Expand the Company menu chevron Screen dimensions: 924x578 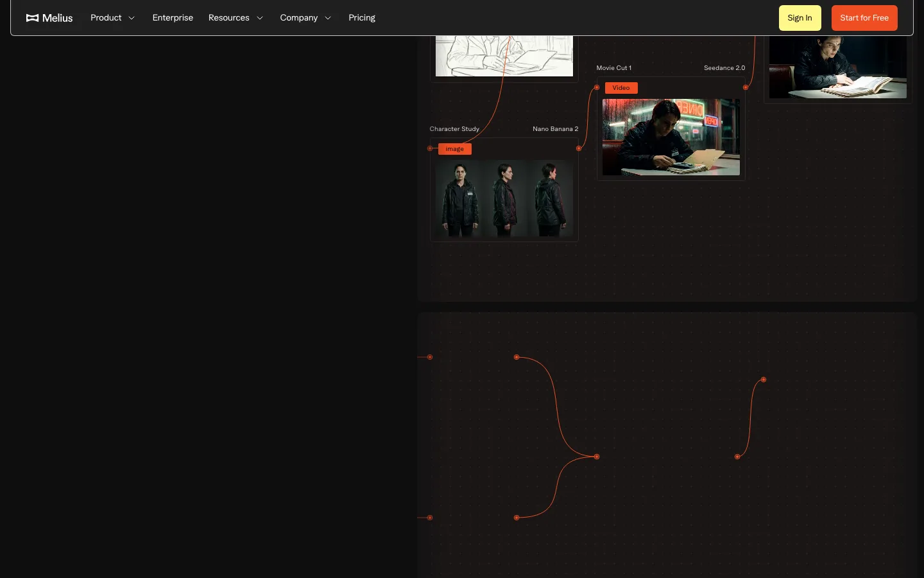click(x=328, y=18)
